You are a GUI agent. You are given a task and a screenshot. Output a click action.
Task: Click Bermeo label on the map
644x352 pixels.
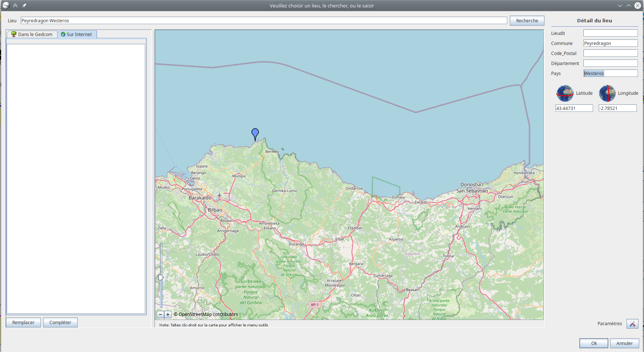click(272, 152)
